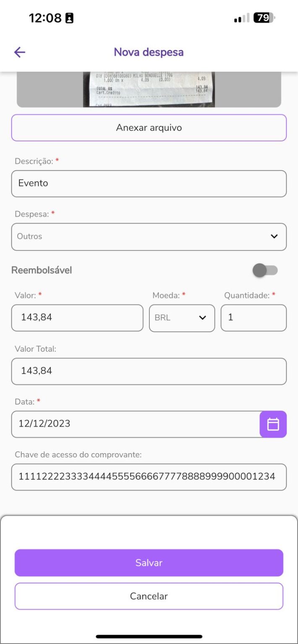
Task: Tap the Descrição field containing Evento
Action: [x=149, y=183]
